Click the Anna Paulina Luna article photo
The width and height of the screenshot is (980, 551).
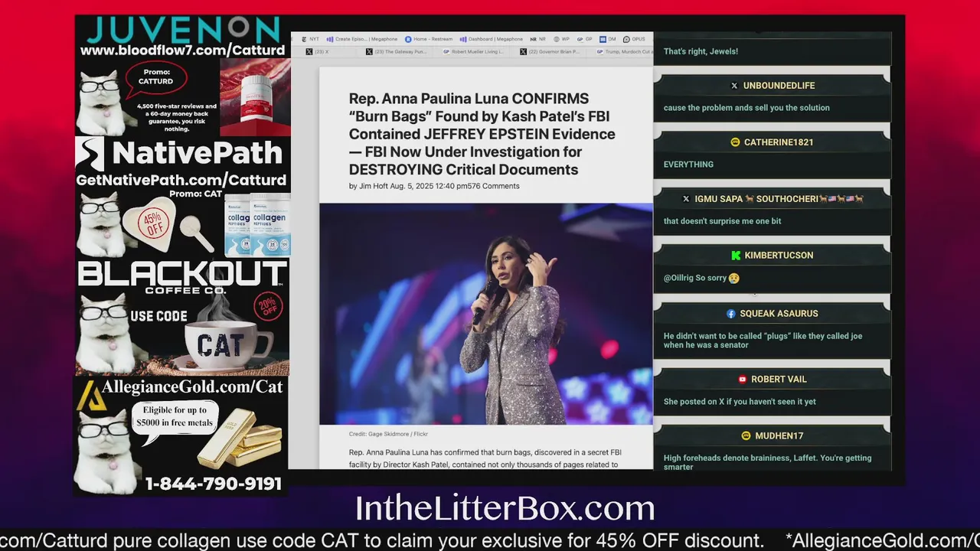click(486, 314)
